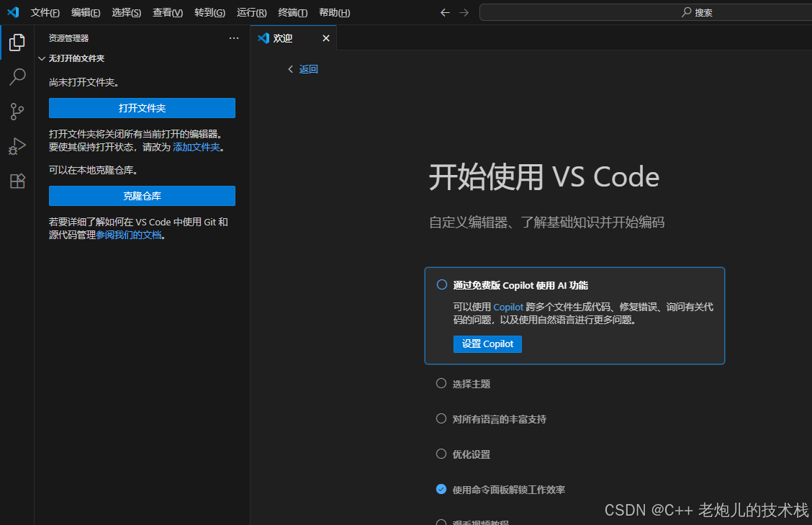Viewport: 812px width, 525px height.
Task: Open the Explorer view in activity bar
Action: pos(17,42)
